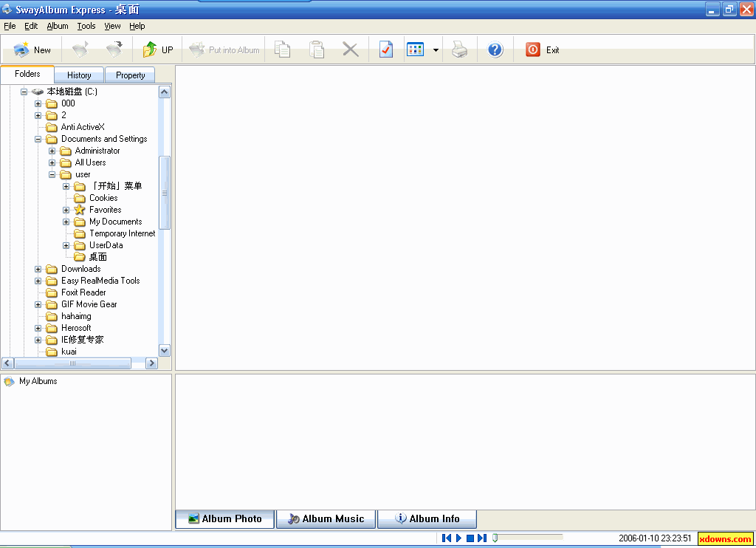Collapse the local disk (C:) node

coord(24,92)
